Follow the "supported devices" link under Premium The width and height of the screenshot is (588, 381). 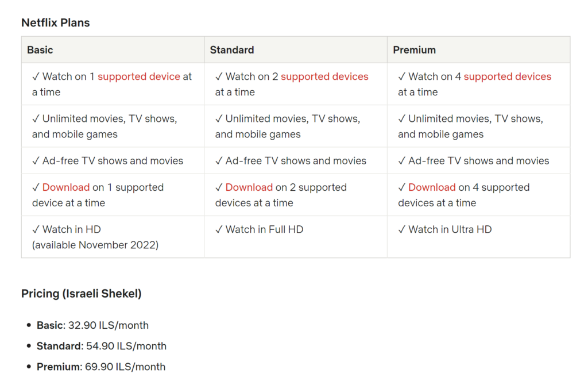click(507, 76)
